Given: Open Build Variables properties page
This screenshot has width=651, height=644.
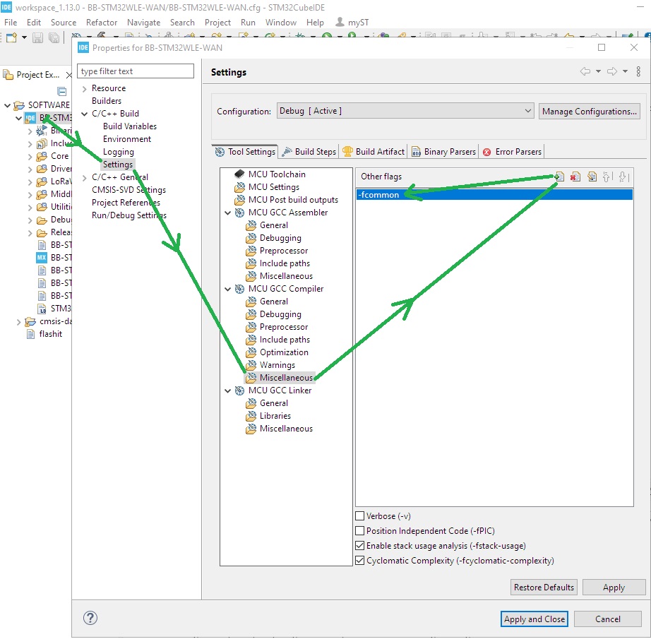Looking at the screenshot, I should pos(130,126).
